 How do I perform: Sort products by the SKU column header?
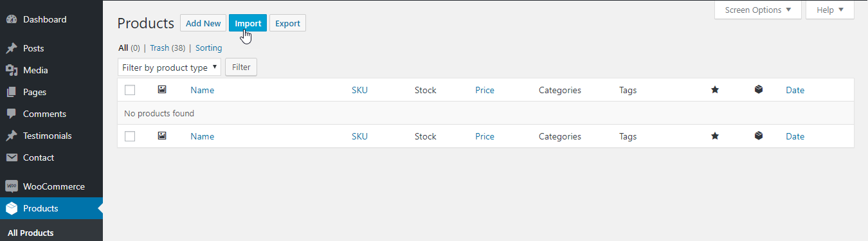click(359, 90)
